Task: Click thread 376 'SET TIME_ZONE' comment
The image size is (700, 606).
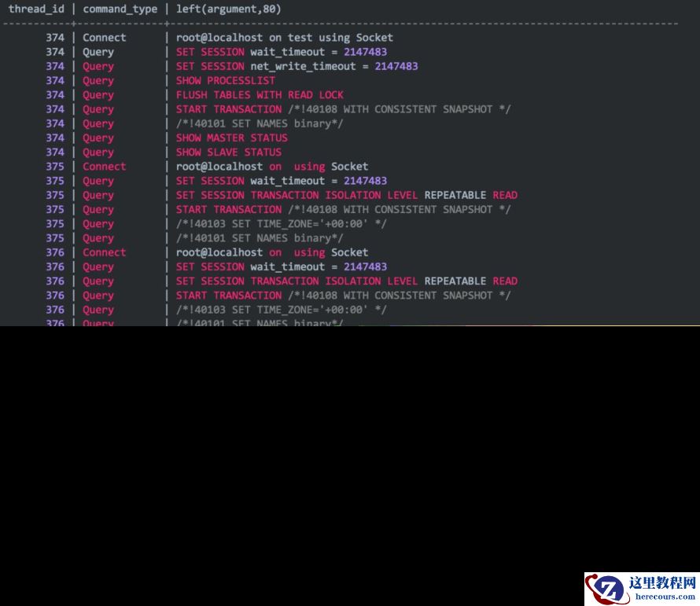Action: (x=282, y=309)
